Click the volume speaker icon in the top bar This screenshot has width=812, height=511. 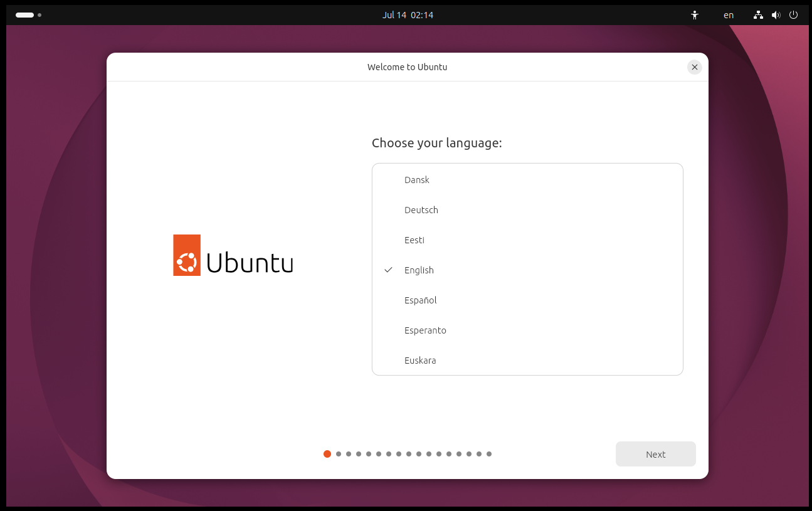776,15
